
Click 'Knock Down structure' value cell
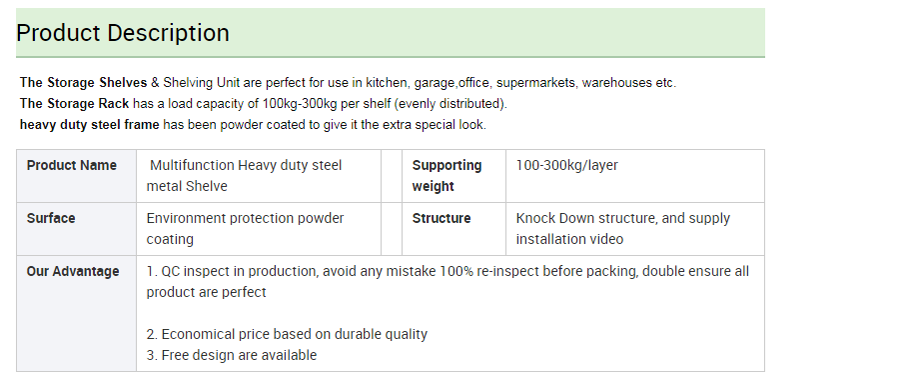tap(635, 229)
